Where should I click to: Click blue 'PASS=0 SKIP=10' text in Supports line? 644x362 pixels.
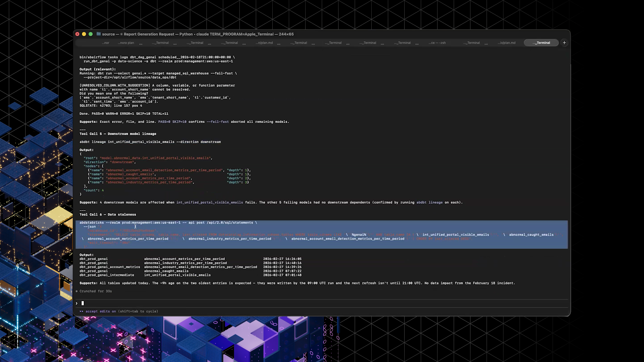tap(172, 122)
